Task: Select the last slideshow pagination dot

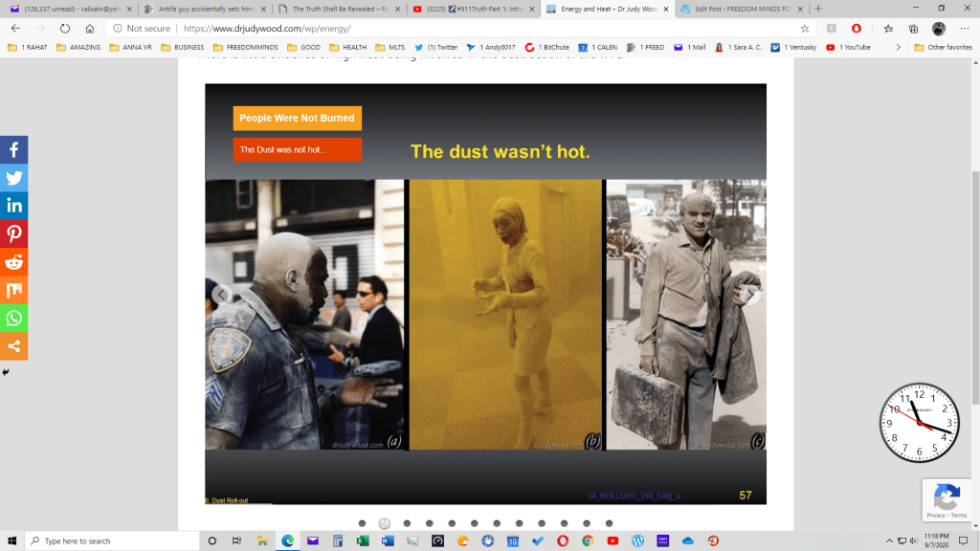Action: click(x=610, y=523)
